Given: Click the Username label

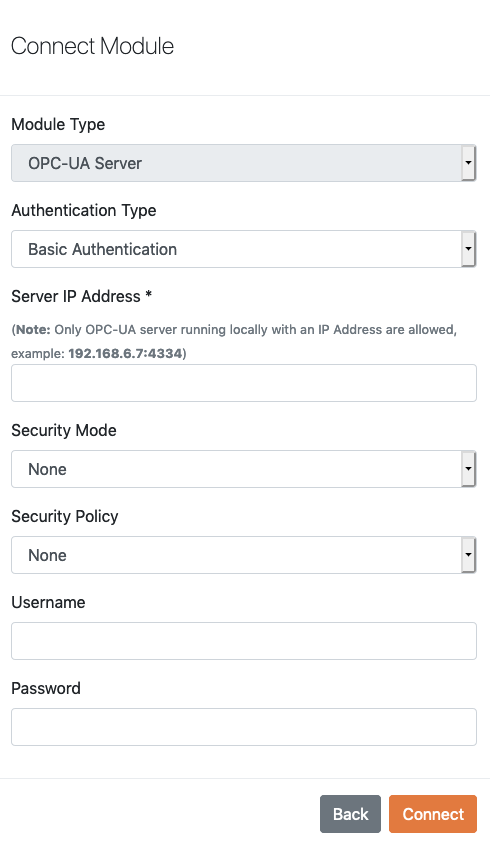Looking at the screenshot, I should [48, 602].
